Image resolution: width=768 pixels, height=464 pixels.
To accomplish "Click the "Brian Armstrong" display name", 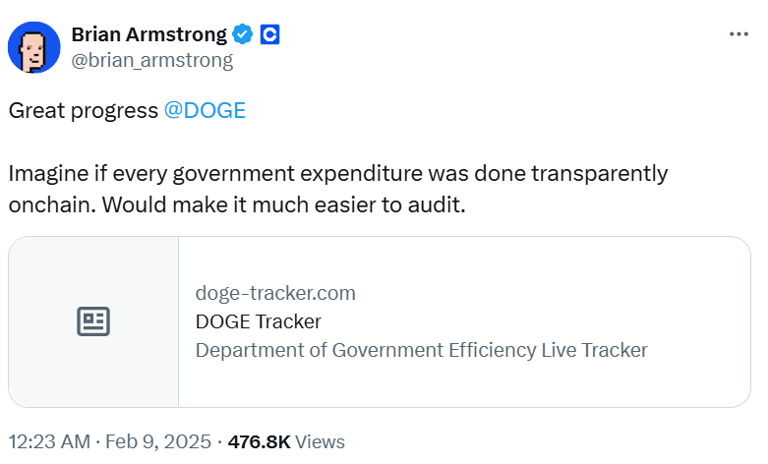I will 149,34.
